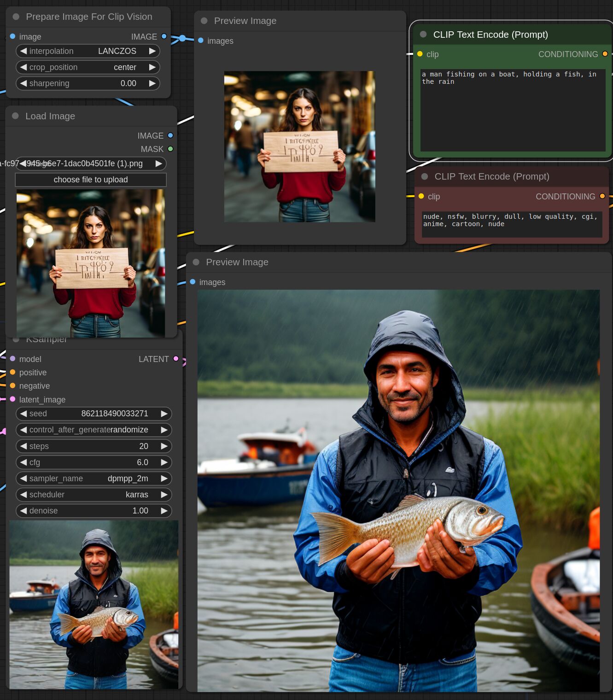Click the negative prompt text box
Viewport: 613px width, 700px height.
pos(512,224)
